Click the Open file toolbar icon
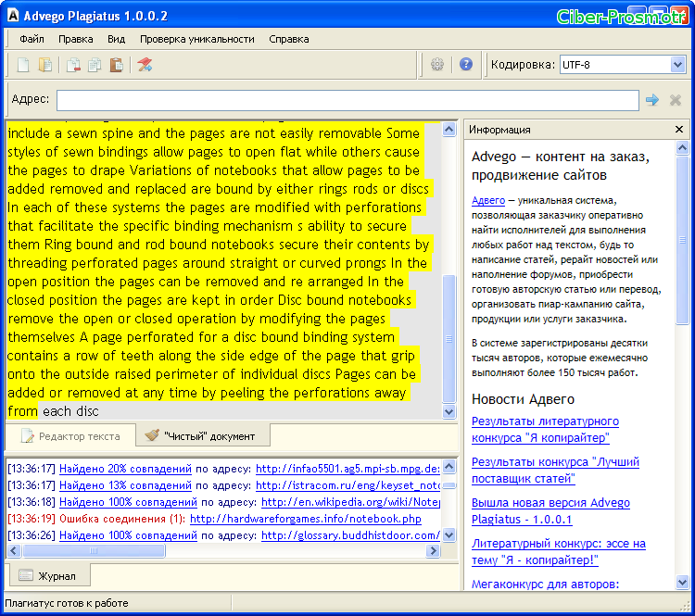This screenshot has height=616, width=695. [45, 65]
